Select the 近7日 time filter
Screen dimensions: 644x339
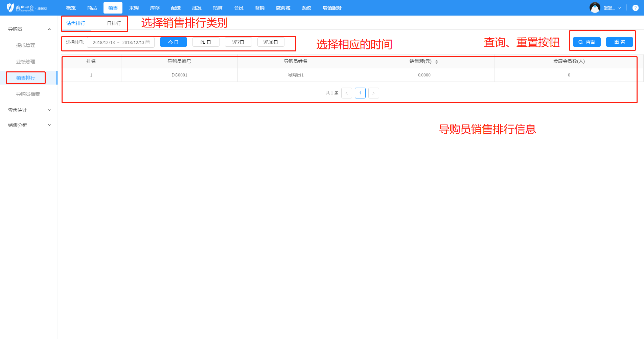click(238, 42)
